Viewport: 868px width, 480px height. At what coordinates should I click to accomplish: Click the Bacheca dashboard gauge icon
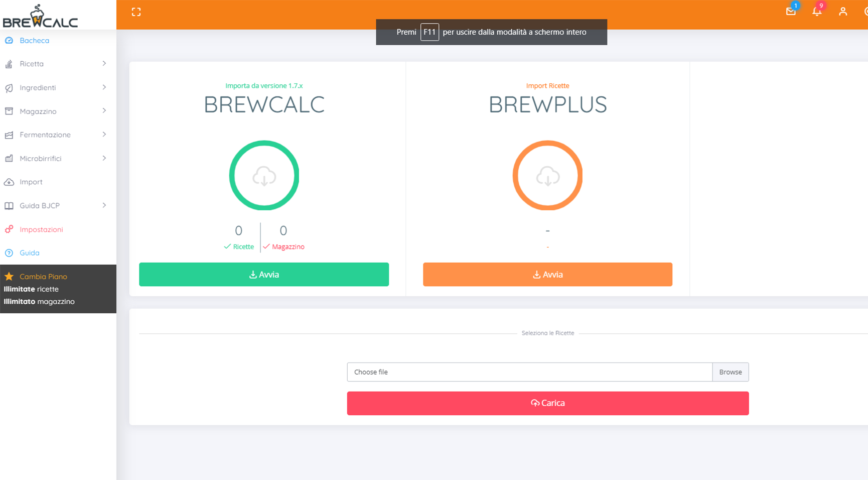(9, 41)
